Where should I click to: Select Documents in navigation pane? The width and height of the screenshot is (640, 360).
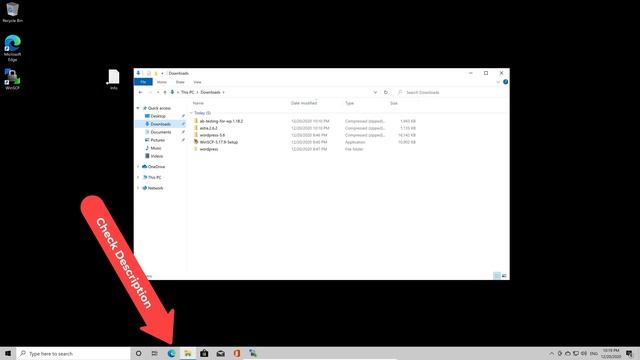[160, 132]
